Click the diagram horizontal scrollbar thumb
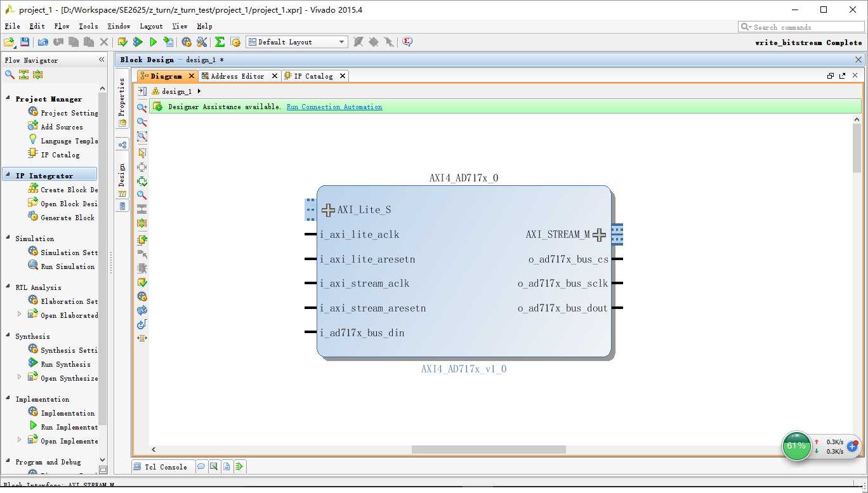 click(x=489, y=449)
